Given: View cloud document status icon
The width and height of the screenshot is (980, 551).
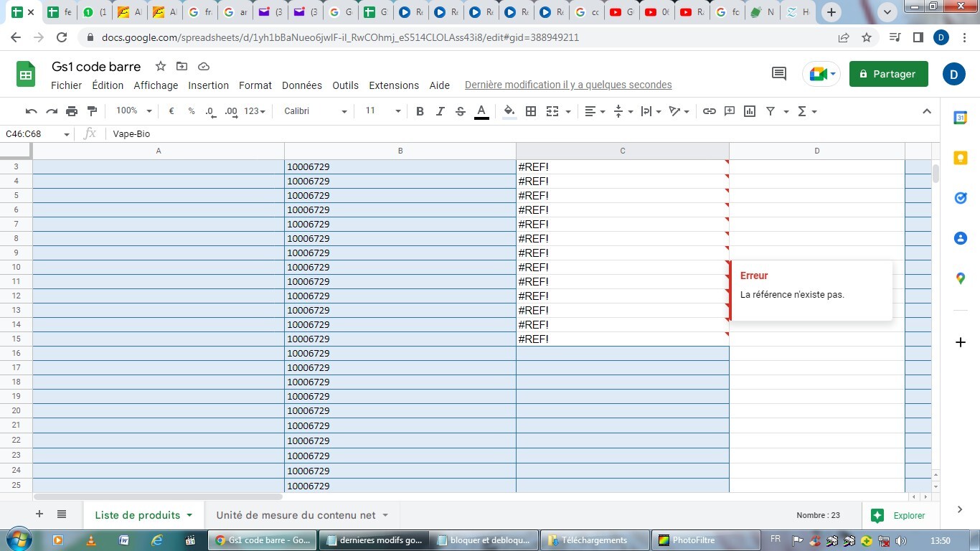Looking at the screenshot, I should click(x=204, y=67).
